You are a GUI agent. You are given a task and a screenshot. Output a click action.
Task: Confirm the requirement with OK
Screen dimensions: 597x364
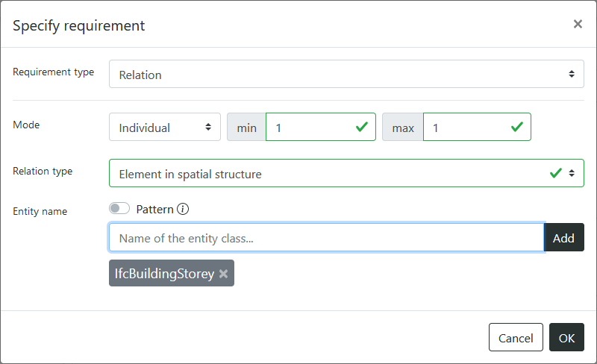click(x=566, y=338)
